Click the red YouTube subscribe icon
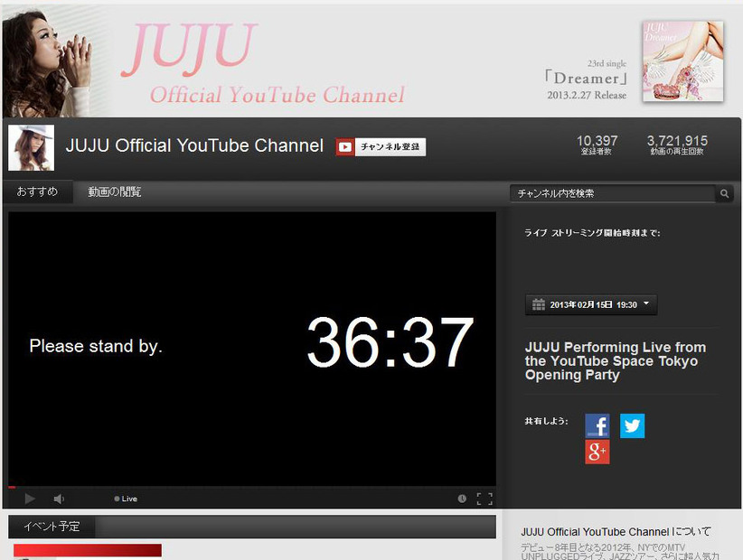Viewport: 743px width, 560px height. tap(345, 146)
